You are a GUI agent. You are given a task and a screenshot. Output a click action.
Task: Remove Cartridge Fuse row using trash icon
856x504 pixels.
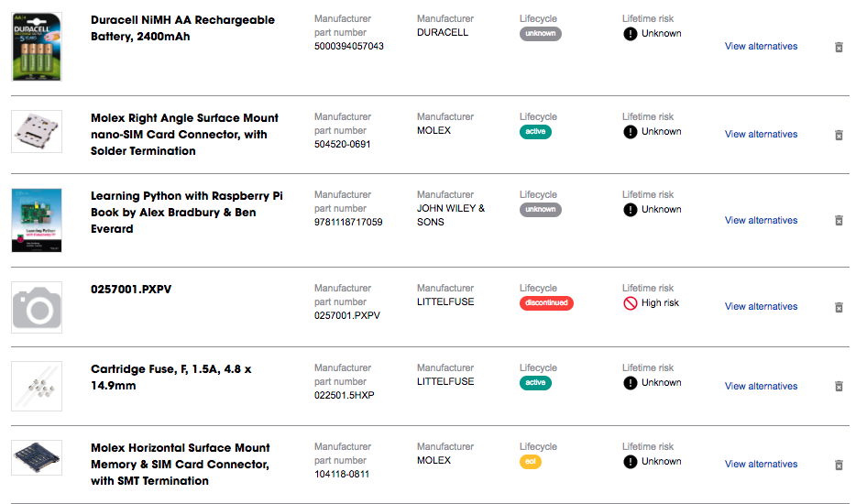pos(840,387)
